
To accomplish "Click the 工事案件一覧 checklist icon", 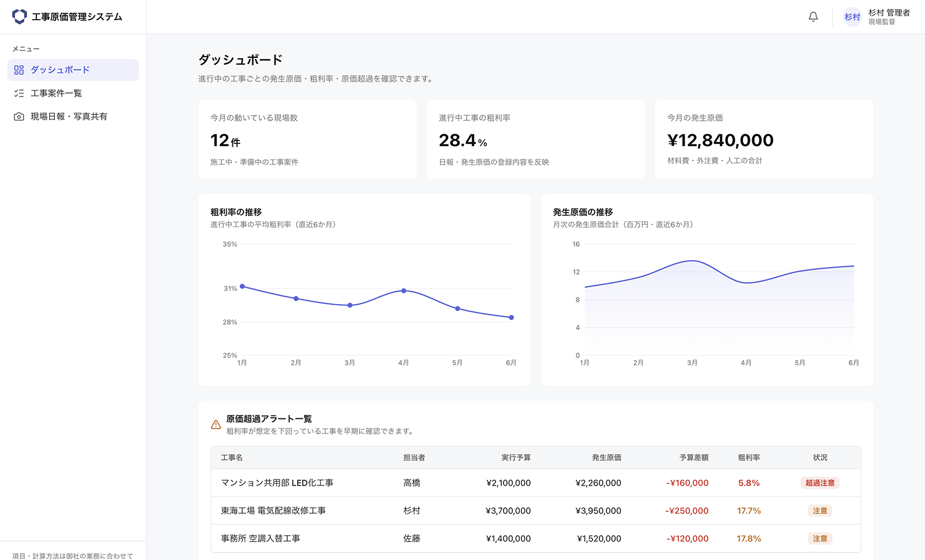I will (x=19, y=93).
